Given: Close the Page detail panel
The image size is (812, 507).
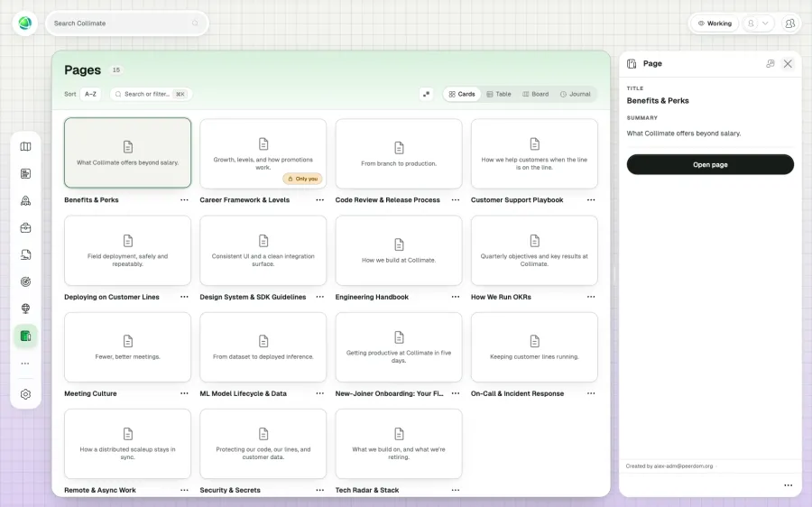Looking at the screenshot, I should tap(788, 64).
